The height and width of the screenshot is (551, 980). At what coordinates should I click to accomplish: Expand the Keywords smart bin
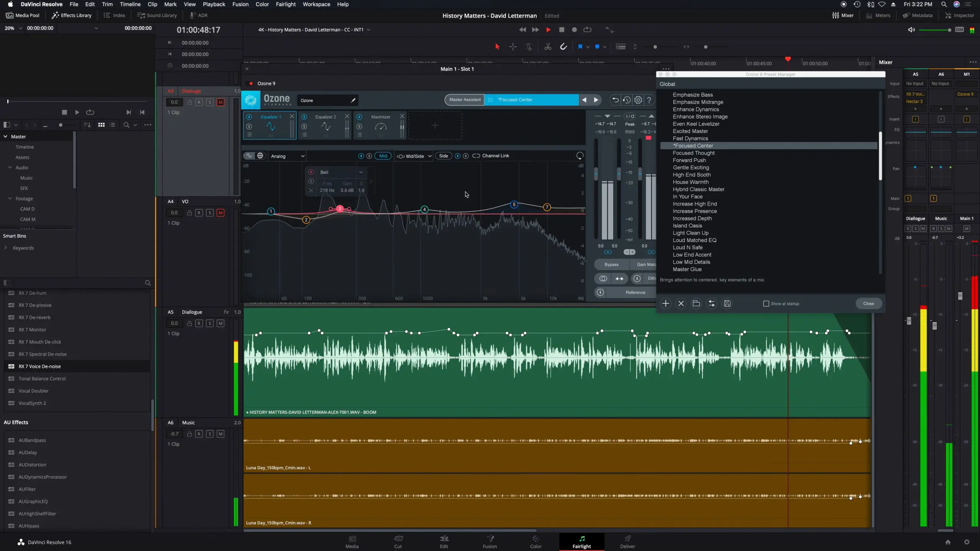(5, 248)
